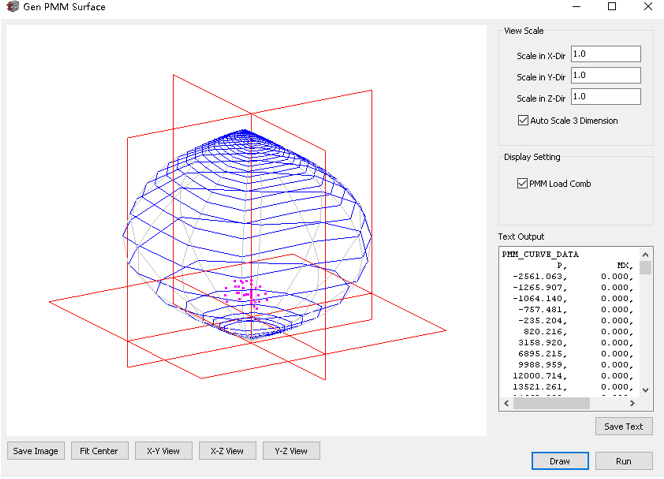This screenshot has height=479, width=664.
Task: Click the value 820.216 in text output
Action: [545, 332]
